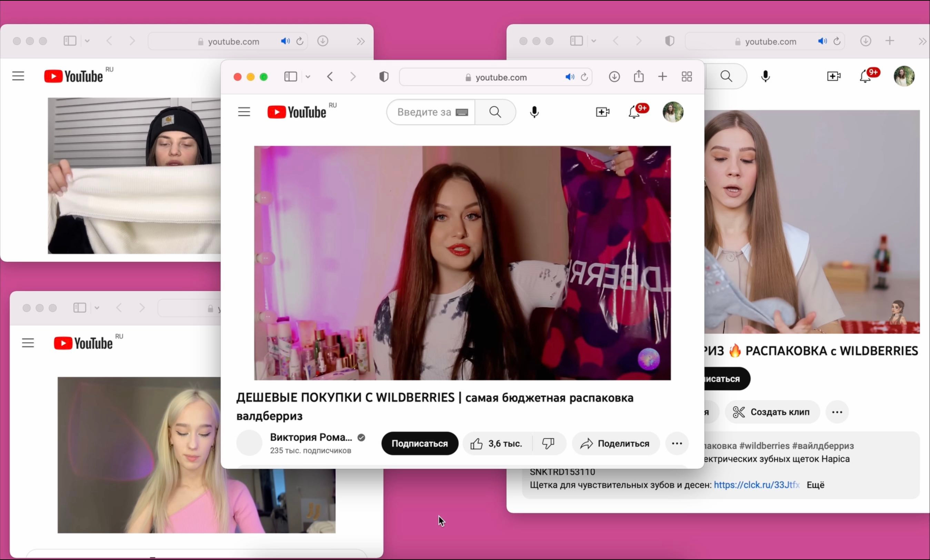
Task: Open new tab in front window
Action: pyautogui.click(x=662, y=77)
